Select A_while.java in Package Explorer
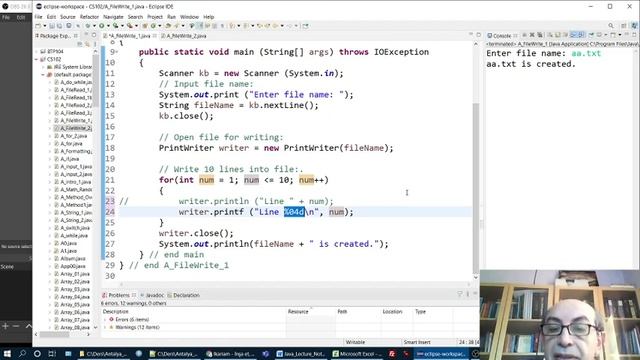 click(73, 236)
